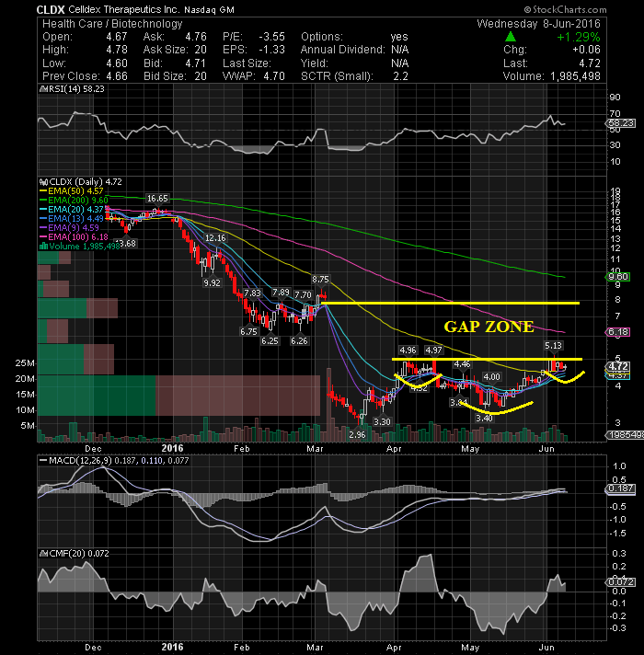
Task: Click the '6.75' low price label
Action: point(248,332)
